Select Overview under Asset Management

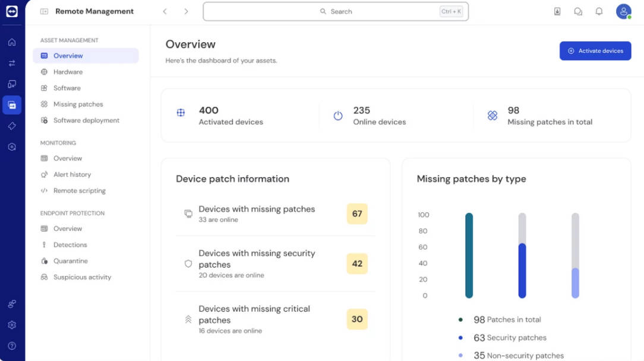point(86,55)
